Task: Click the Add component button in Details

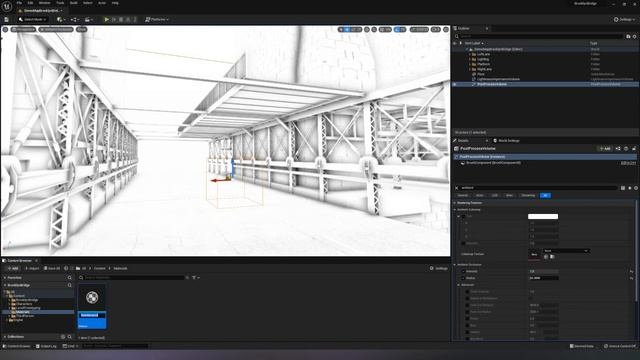Action: tap(605, 149)
